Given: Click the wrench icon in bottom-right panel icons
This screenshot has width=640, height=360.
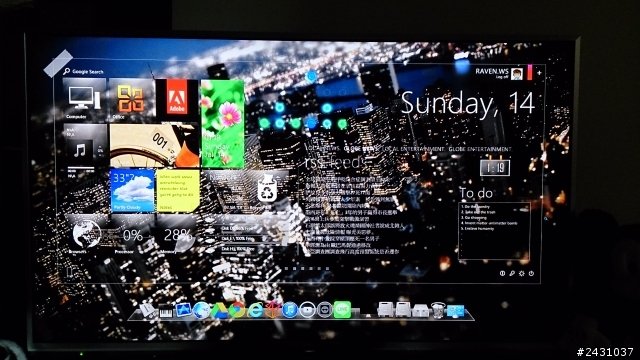Looking at the screenshot, I should 512,273.
